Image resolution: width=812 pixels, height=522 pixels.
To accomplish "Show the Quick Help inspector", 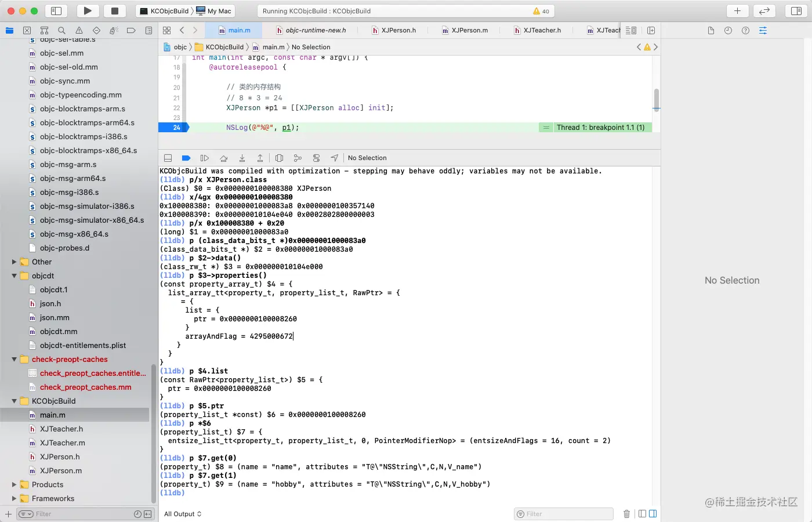I will click(745, 30).
